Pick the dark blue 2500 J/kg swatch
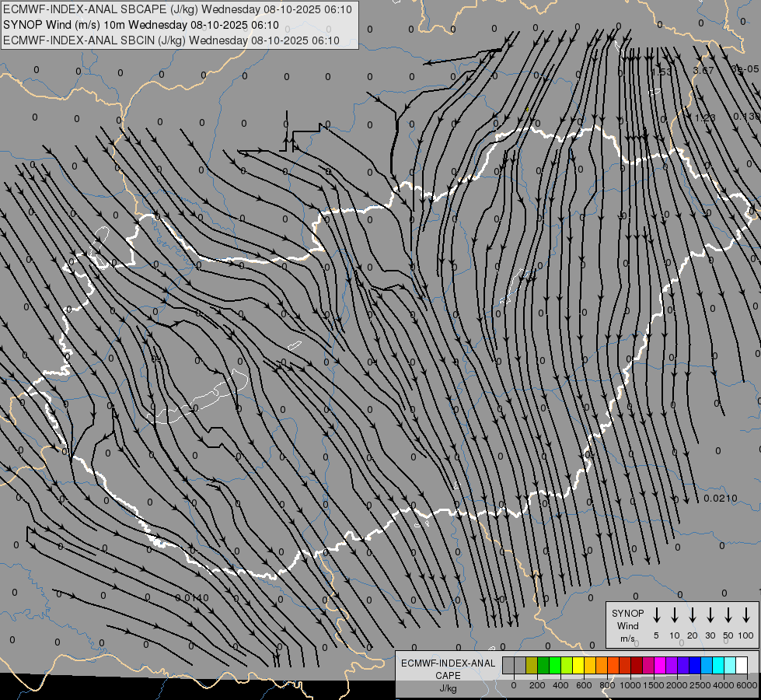 click(x=695, y=665)
